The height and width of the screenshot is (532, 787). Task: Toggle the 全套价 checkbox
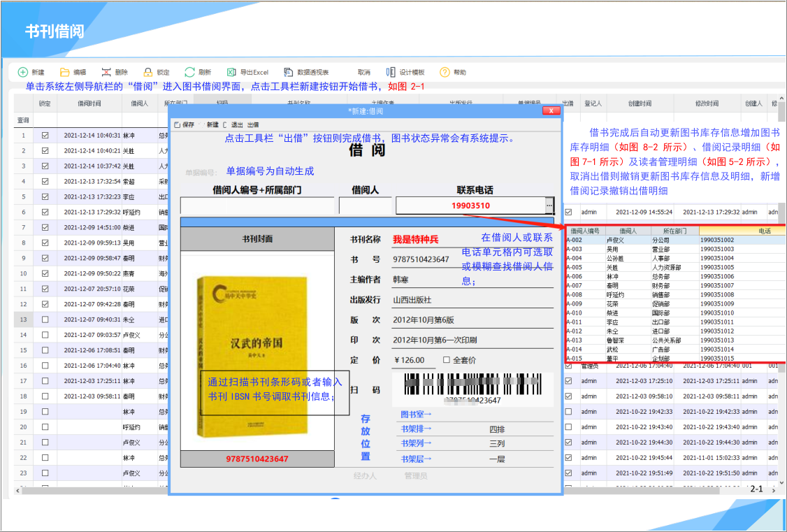(447, 360)
